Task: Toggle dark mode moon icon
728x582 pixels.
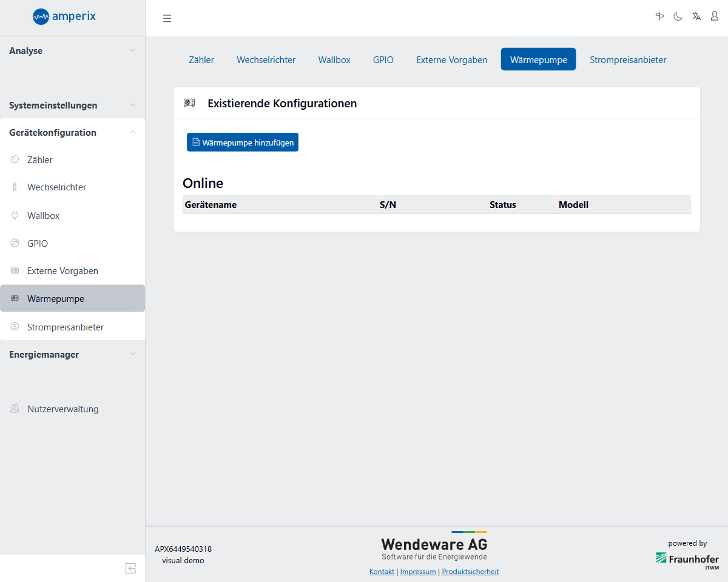Action: [678, 16]
